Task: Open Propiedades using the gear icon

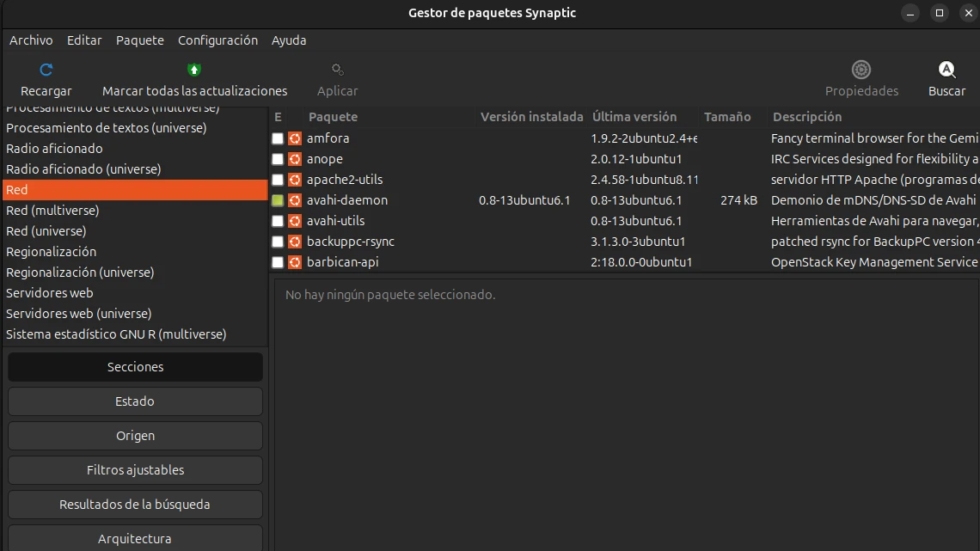Action: point(861,70)
